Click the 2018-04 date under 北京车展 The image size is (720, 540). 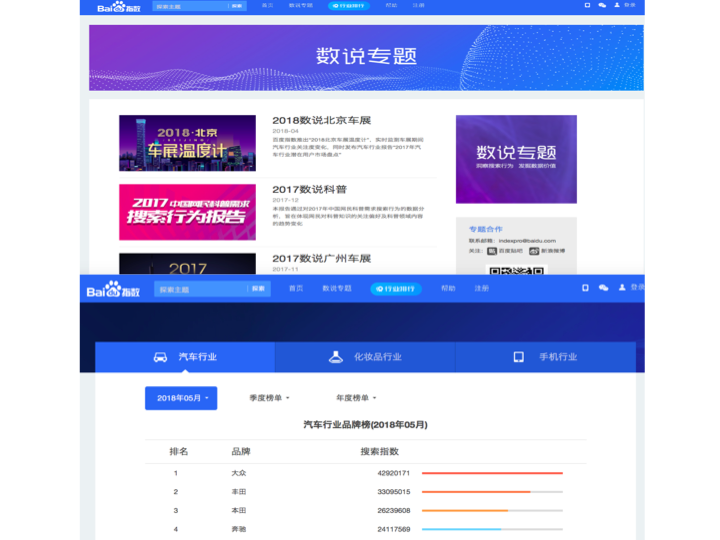pyautogui.click(x=285, y=131)
